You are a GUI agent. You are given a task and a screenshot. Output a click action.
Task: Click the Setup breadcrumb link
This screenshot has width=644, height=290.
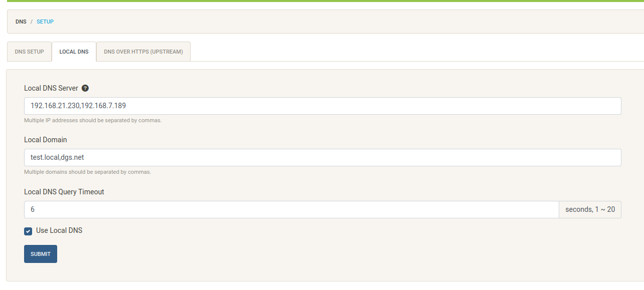pyautogui.click(x=45, y=22)
